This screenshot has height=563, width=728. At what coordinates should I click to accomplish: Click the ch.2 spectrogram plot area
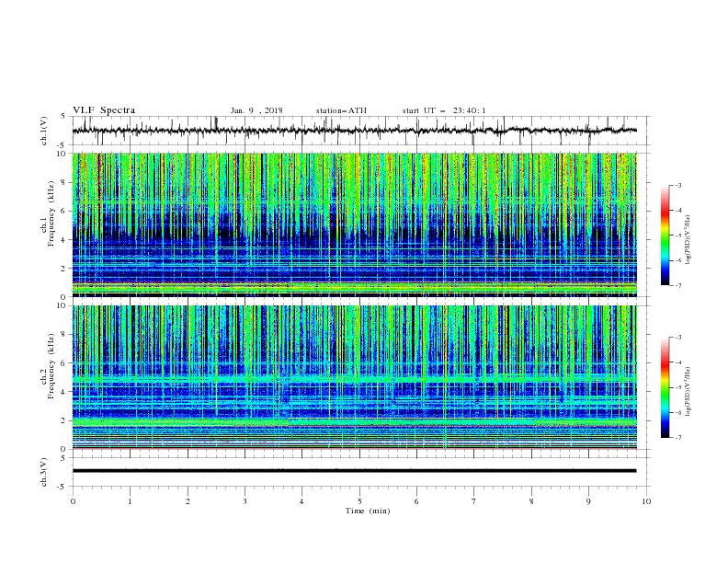click(354, 377)
